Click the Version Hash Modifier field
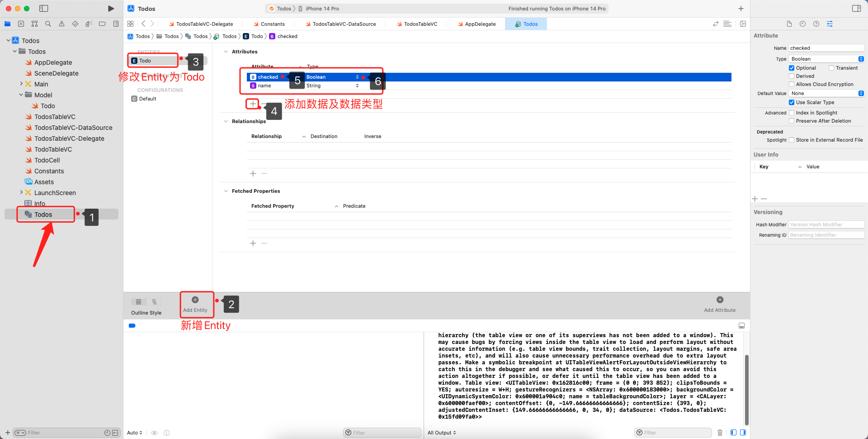Viewport: 868px width, 439px height. [826, 224]
